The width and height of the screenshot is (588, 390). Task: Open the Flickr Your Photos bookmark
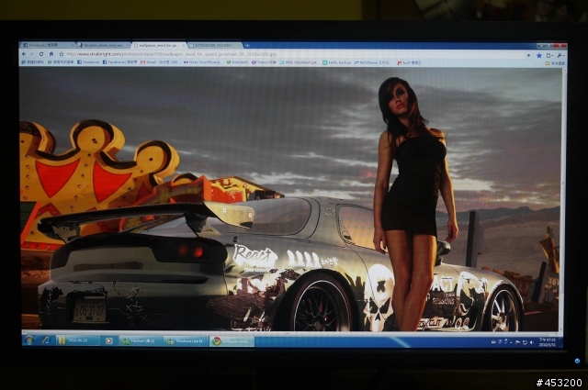(x=202, y=62)
